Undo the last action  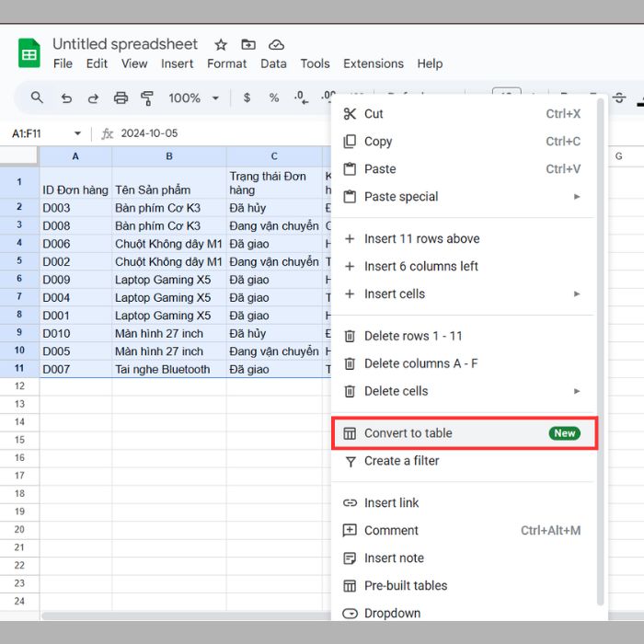[66, 98]
